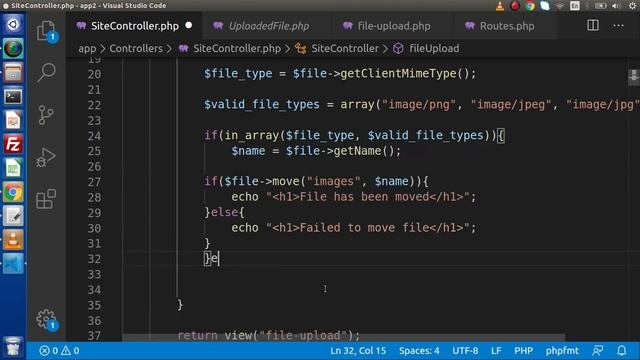Select the app breadcrumb segment
This screenshot has height=360, width=640.
(x=87, y=49)
